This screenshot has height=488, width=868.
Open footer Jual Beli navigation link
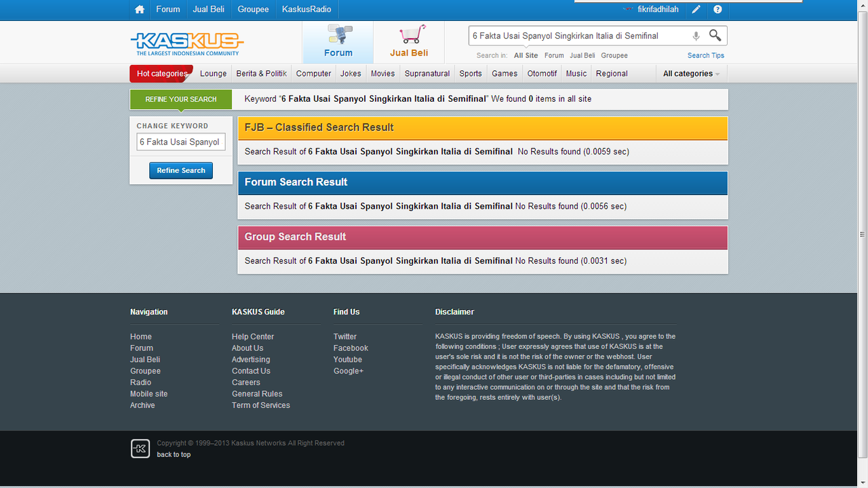[x=145, y=360]
